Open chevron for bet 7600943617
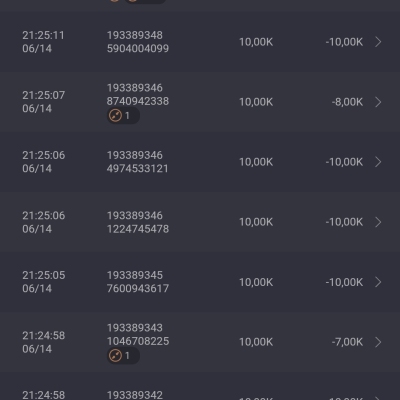The height and width of the screenshot is (400, 400). tap(378, 282)
